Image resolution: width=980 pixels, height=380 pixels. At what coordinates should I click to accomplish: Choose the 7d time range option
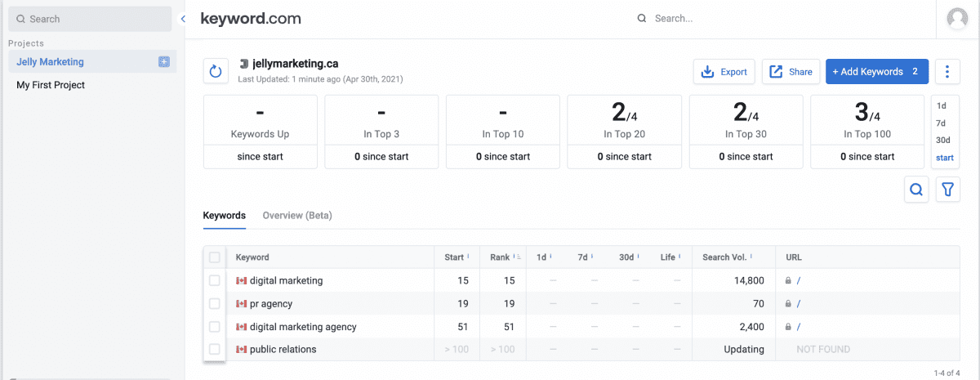942,123
